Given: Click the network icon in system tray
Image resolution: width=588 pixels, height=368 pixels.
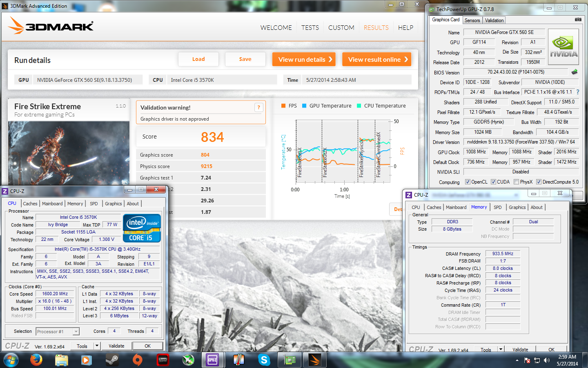Looking at the screenshot, I should pyautogui.click(x=537, y=360).
